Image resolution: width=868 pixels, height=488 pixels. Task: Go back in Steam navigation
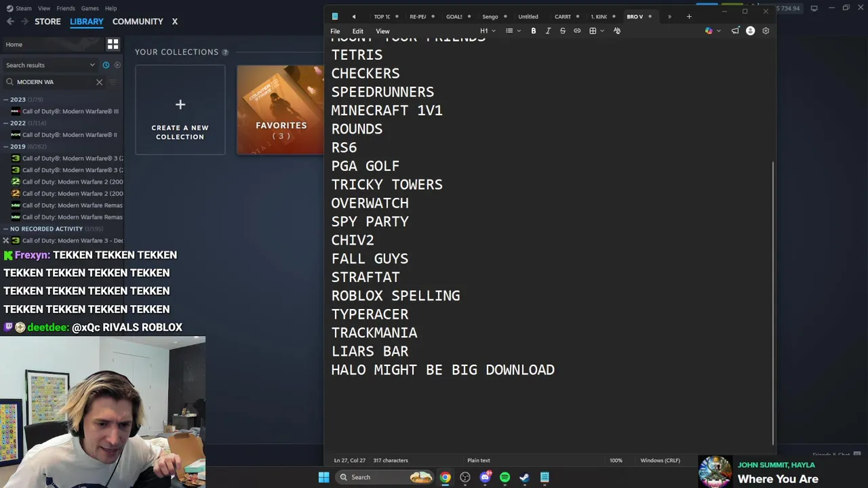click(10, 22)
